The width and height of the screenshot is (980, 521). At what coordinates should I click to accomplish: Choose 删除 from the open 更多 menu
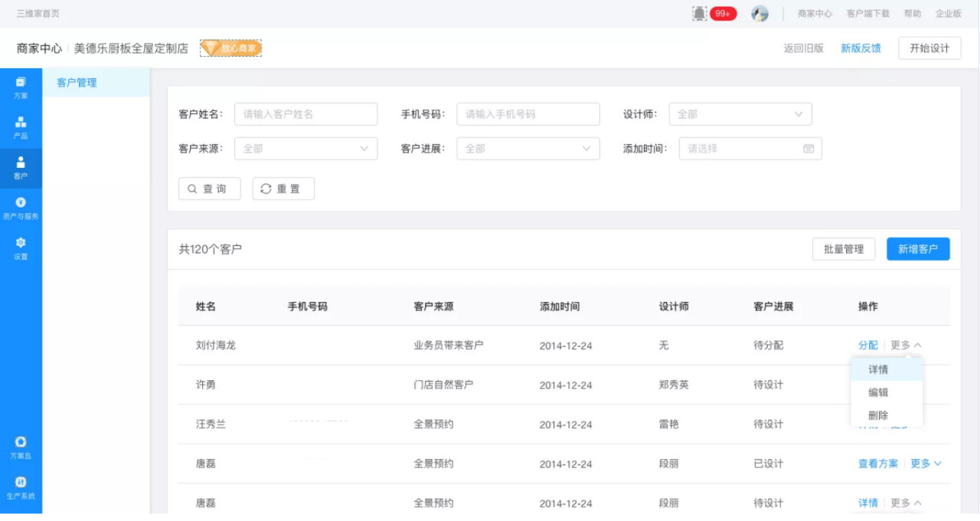878,415
